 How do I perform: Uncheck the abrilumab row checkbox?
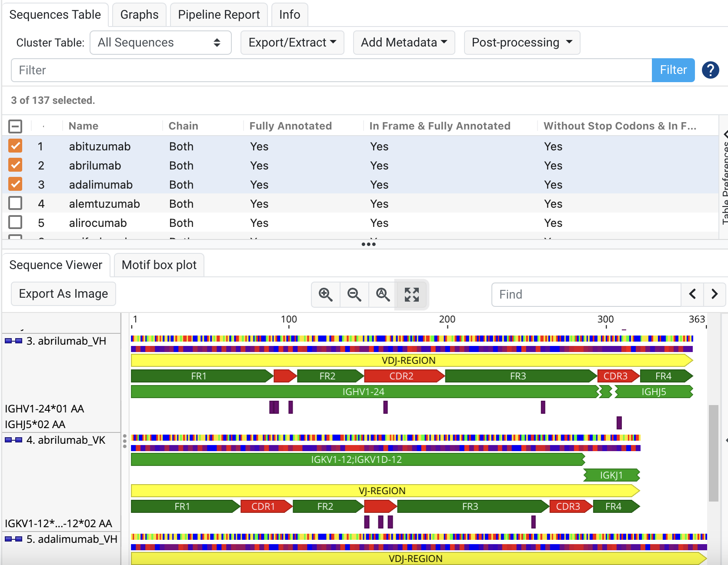click(15, 165)
